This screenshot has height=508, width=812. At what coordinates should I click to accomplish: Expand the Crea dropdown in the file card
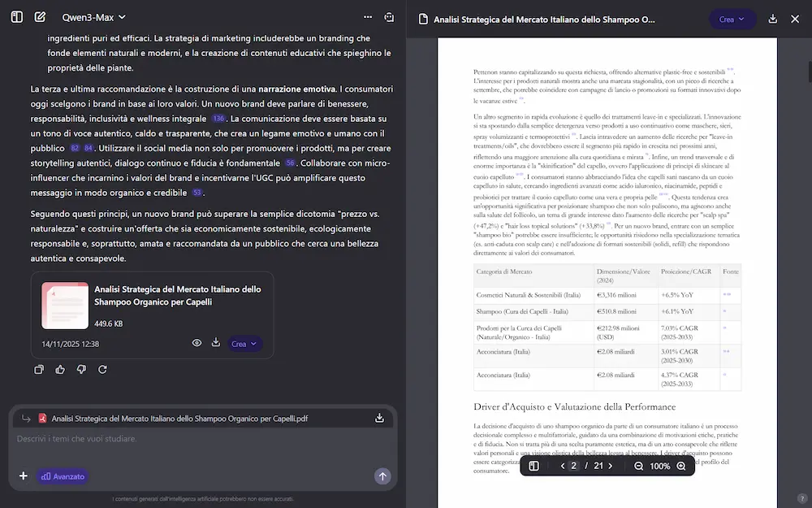244,344
